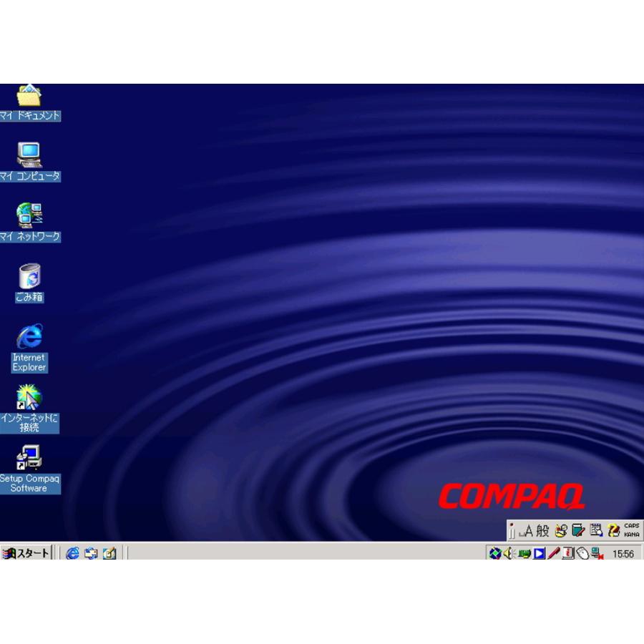644x644 pixels.
Task: Launch Internet Explorer from Quick Launch
Action: [72, 553]
